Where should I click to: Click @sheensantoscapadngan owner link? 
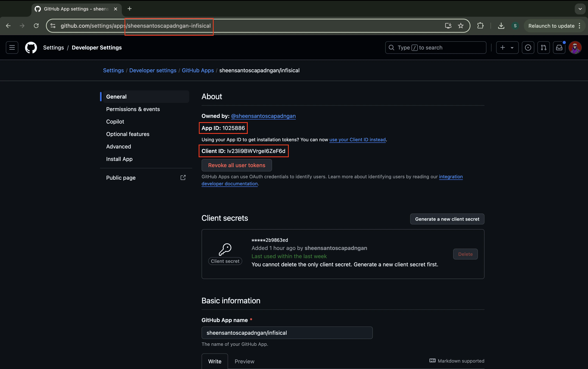263,116
